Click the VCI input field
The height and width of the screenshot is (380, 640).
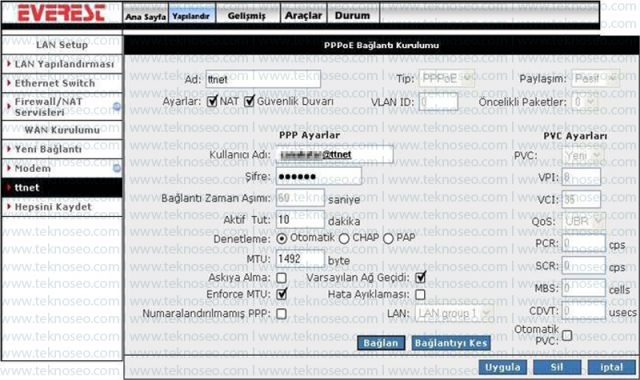click(x=581, y=199)
